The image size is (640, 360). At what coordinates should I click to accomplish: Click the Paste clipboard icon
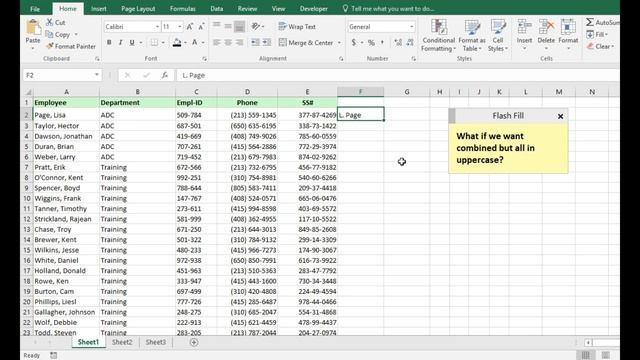click(33, 28)
